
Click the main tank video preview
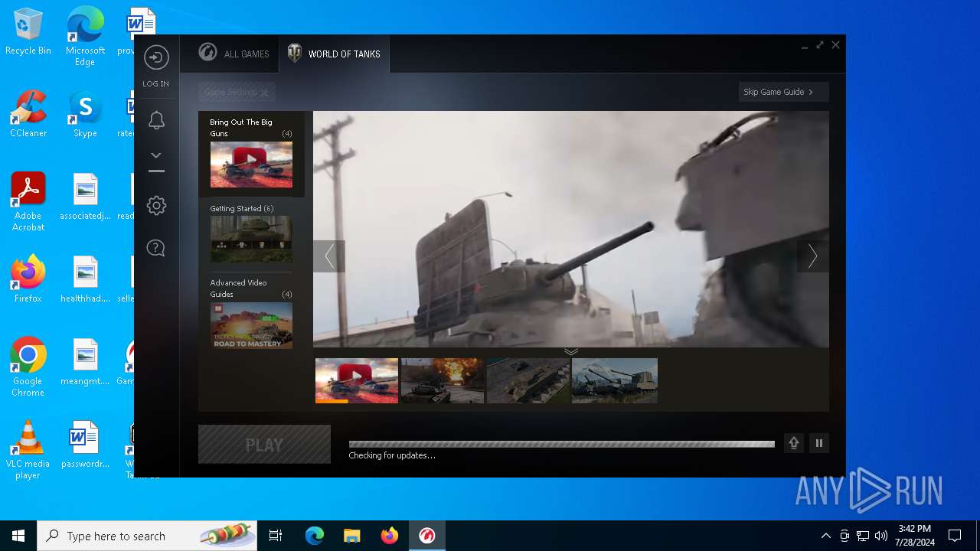pyautogui.click(x=571, y=229)
